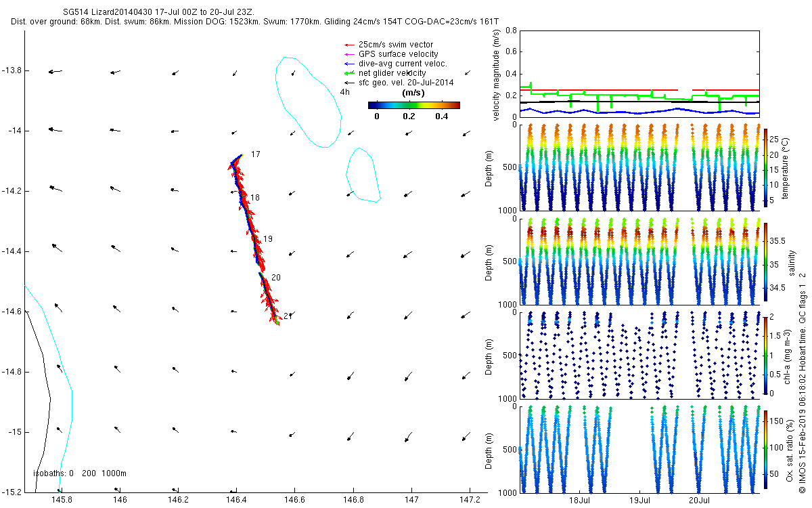Viewport: 812px width, 508px height.
Task: Click the day 21 track endpoint label
Action: [288, 316]
